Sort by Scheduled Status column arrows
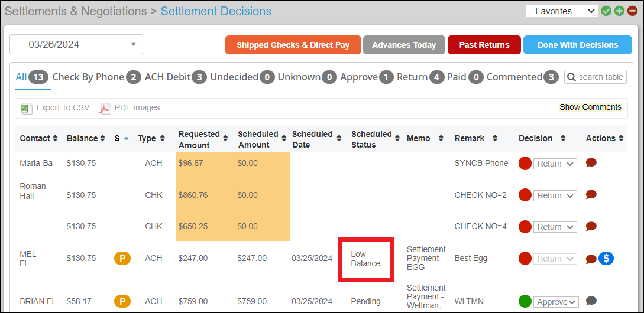Screen dimensions: 644x313 (397, 139)
